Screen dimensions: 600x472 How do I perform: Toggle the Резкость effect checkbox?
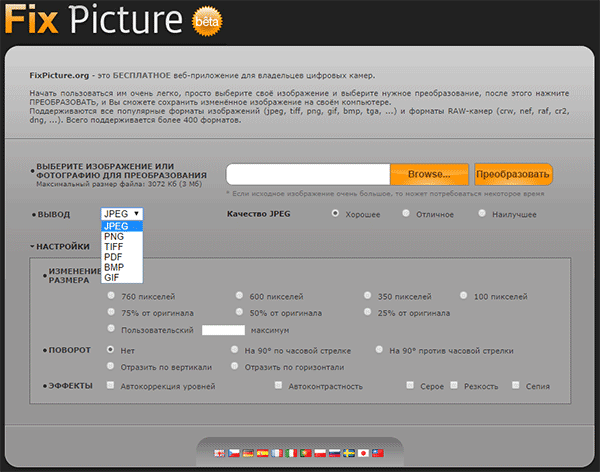pos(454,385)
